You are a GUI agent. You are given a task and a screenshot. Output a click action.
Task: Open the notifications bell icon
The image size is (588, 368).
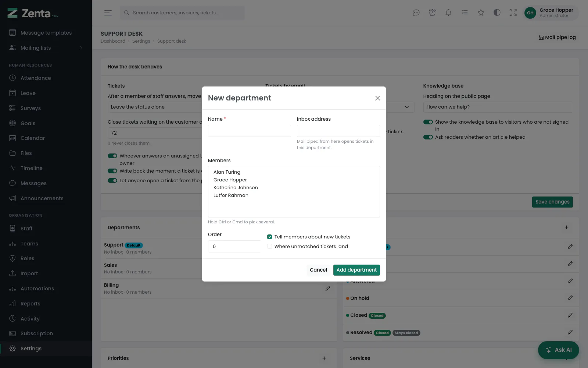click(448, 13)
